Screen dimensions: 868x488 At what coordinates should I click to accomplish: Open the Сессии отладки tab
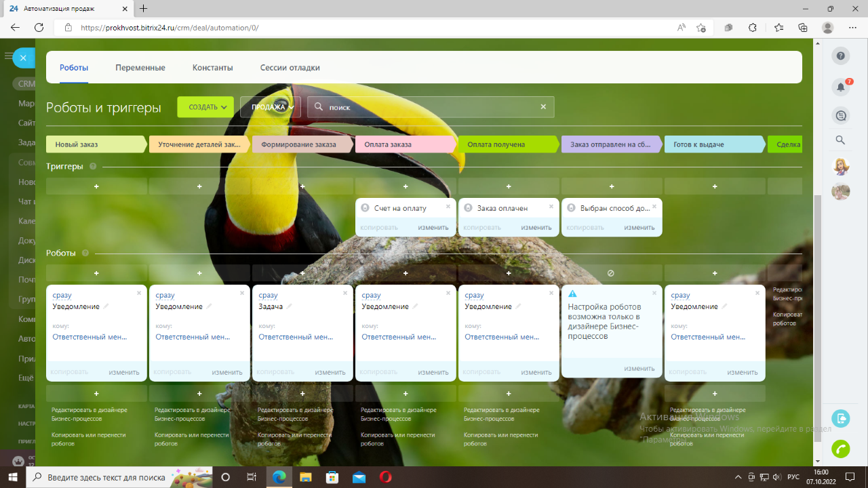290,68
